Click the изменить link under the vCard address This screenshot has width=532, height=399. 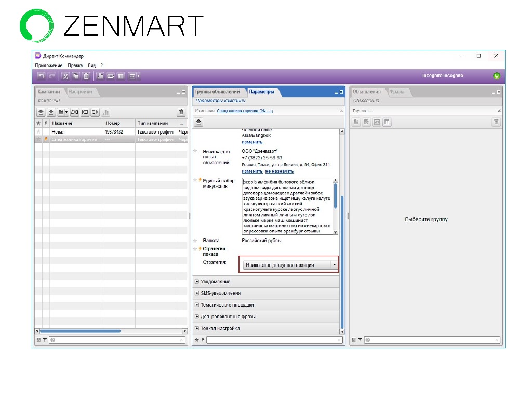[252, 171]
